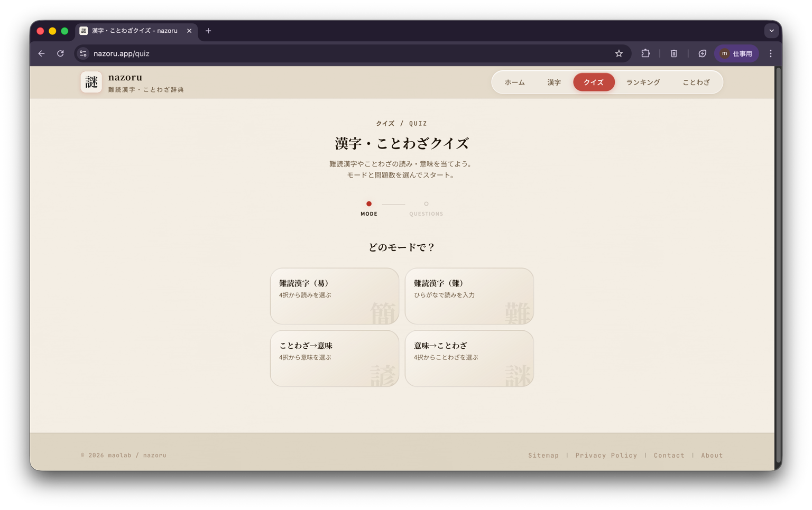The image size is (812, 510).
Task: Open the About footer link
Action: pyautogui.click(x=712, y=455)
